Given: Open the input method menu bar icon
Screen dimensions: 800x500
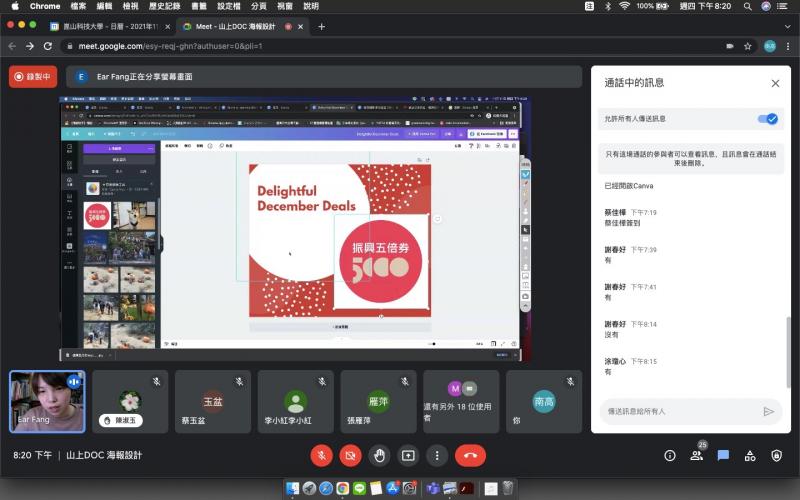Looking at the screenshot, I should tap(589, 6).
